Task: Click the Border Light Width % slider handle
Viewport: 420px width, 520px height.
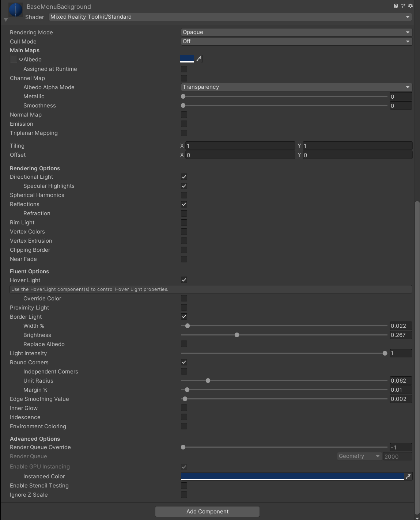Action: pyautogui.click(x=188, y=326)
